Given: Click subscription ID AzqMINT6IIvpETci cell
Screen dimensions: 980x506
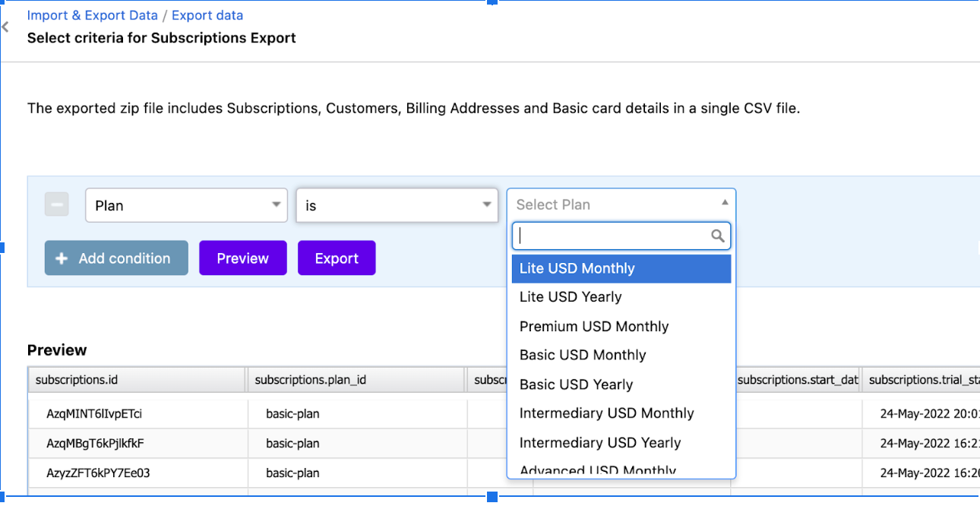Looking at the screenshot, I should pyautogui.click(x=137, y=414).
